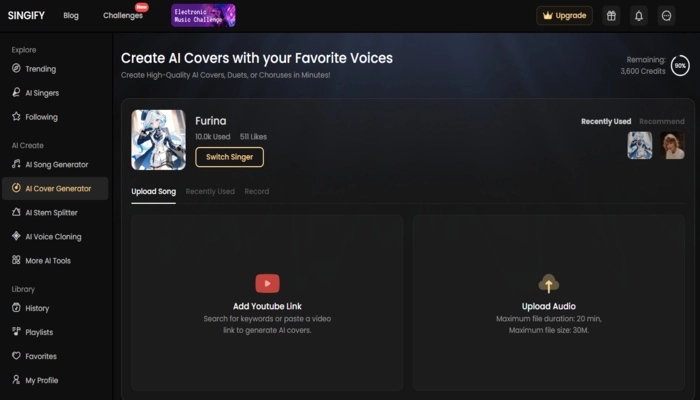700x400 pixels.
Task: Select the Upload Song tab
Action: [x=154, y=192]
